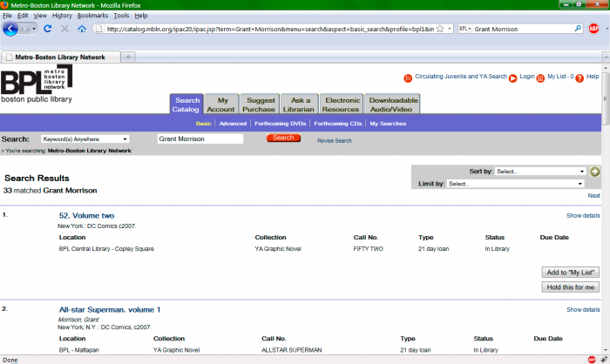Open the My Account tab
610x364 pixels.
(x=221, y=104)
